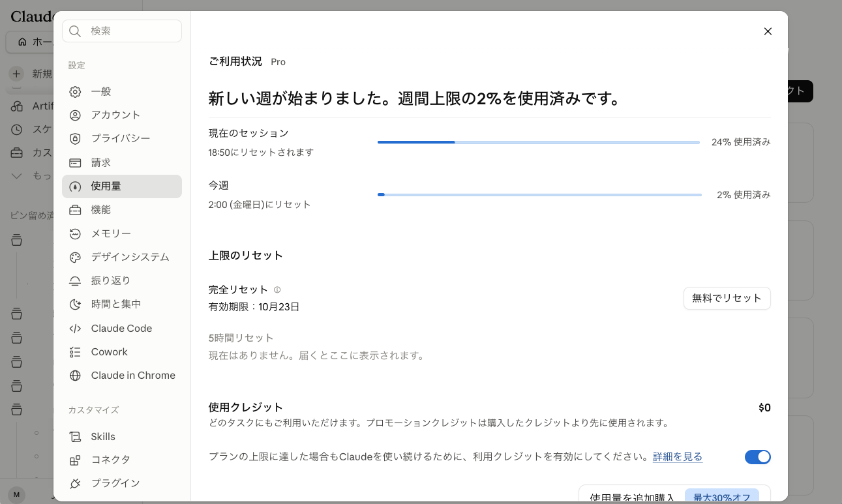Open the 詳細を見る link
Viewport: 842px width, 504px height.
coord(678,457)
